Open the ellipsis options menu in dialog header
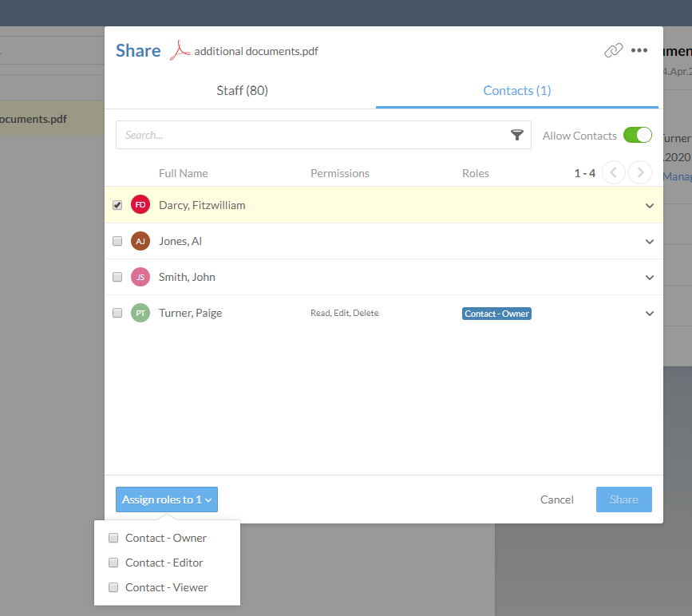This screenshot has width=692, height=616. (x=639, y=50)
